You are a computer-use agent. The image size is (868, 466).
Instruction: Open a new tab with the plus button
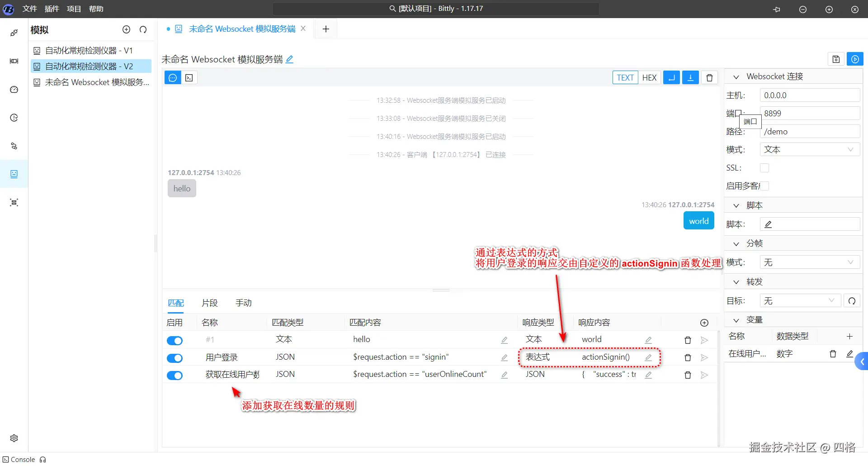(326, 29)
